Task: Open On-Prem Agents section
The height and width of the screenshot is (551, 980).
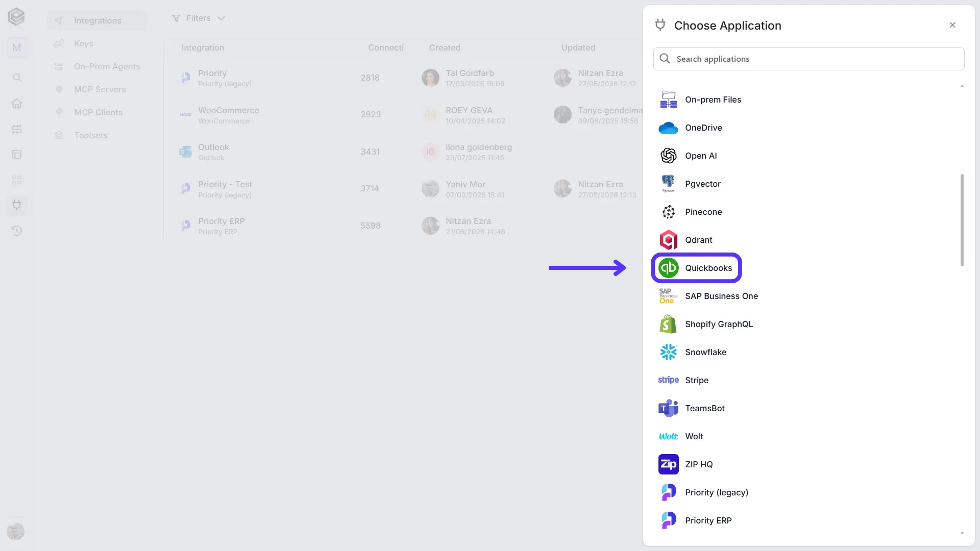Action: tap(106, 66)
